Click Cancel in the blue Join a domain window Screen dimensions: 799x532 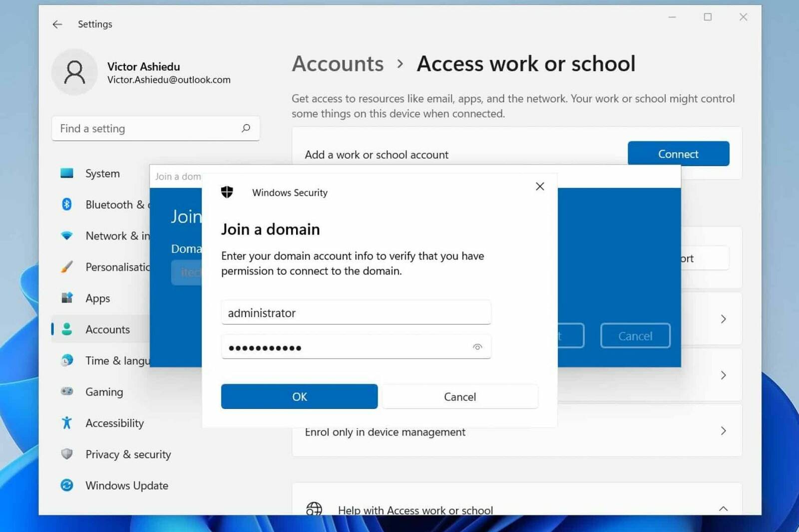[x=635, y=336]
